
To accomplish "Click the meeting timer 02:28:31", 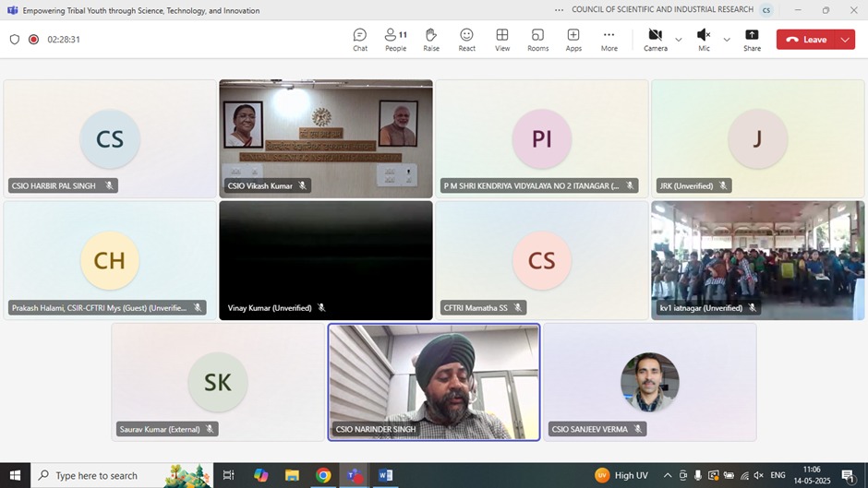I will coord(64,40).
